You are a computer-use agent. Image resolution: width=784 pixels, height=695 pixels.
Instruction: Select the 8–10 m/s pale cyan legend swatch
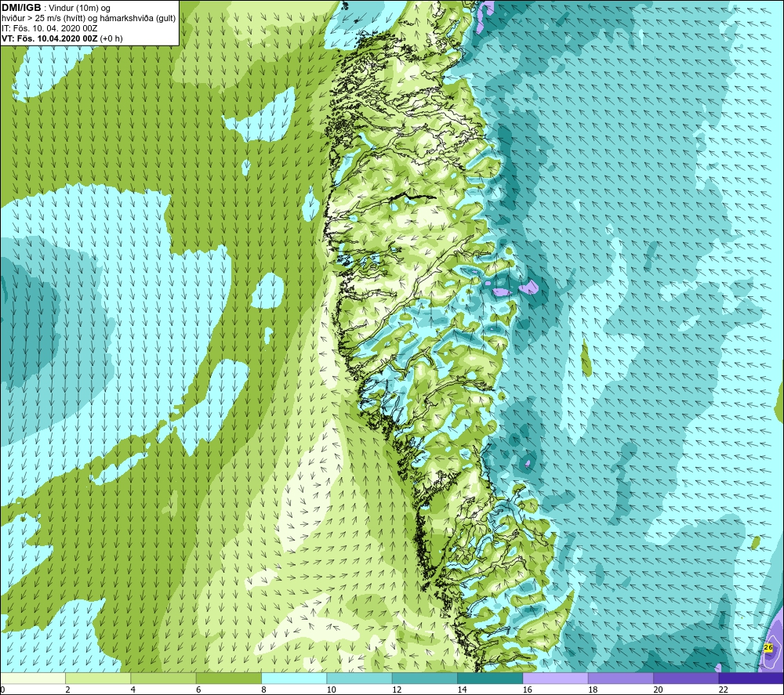click(294, 678)
